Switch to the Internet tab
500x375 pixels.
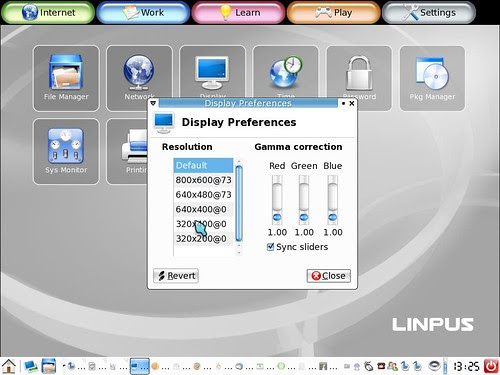(x=48, y=12)
